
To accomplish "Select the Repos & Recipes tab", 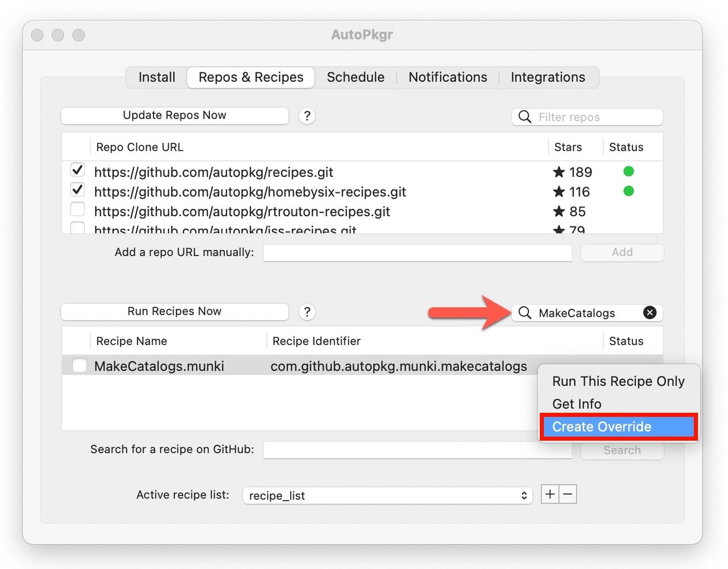I will point(251,77).
